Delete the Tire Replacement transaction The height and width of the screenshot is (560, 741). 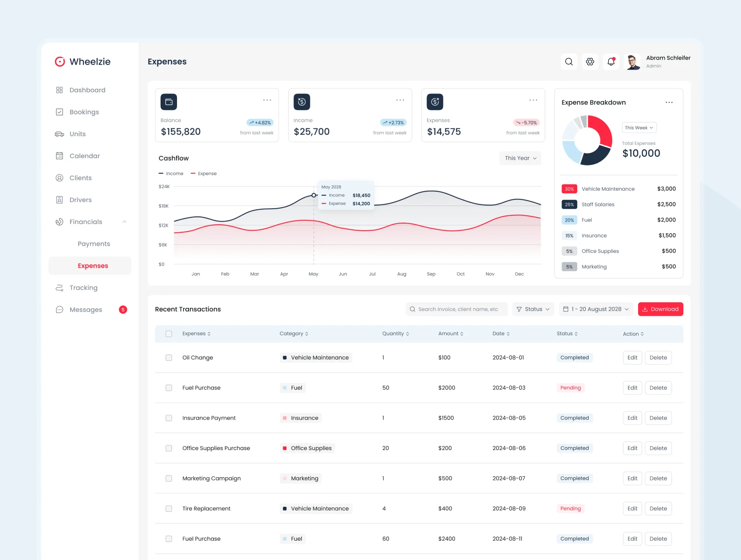point(658,509)
